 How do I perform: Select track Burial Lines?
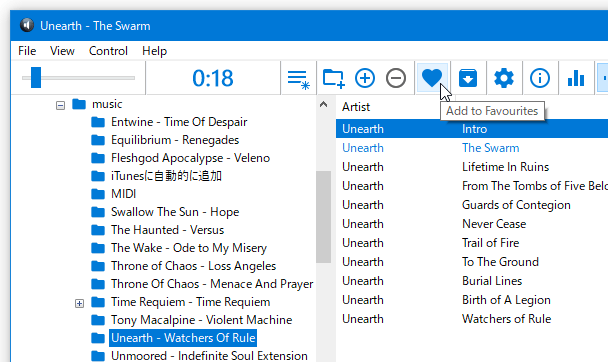(472, 281)
